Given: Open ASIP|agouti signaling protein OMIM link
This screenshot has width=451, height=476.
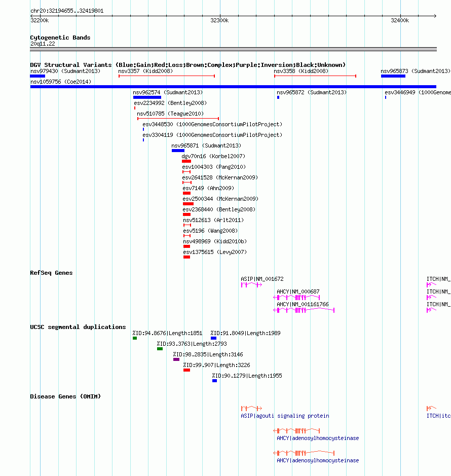Looking at the screenshot, I should tap(285, 416).
